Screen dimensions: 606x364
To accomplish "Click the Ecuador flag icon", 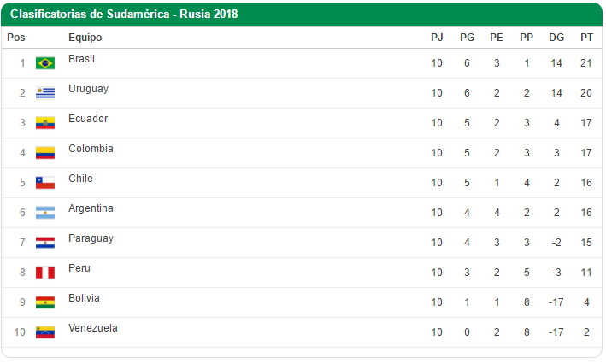I will 45,123.
